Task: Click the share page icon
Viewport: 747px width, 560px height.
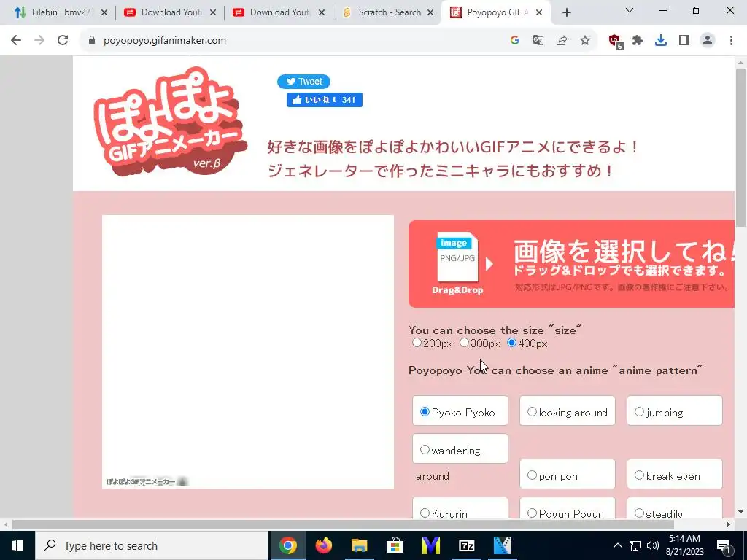Action: (x=561, y=41)
